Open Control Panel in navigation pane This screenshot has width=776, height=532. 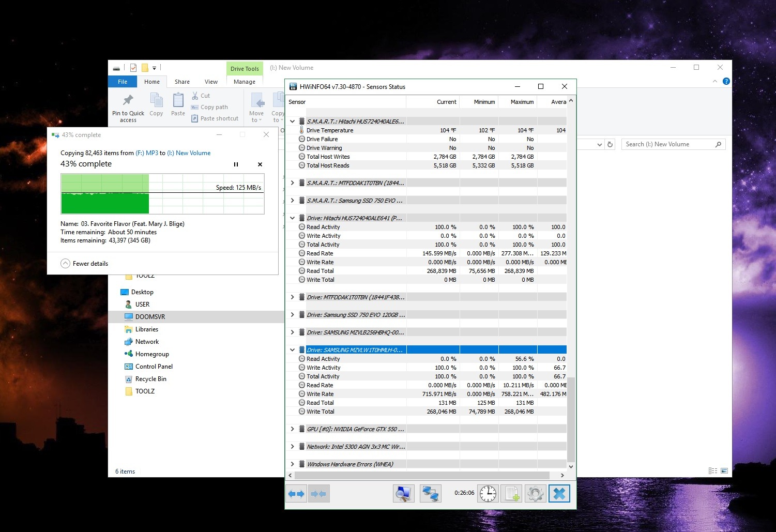click(154, 367)
